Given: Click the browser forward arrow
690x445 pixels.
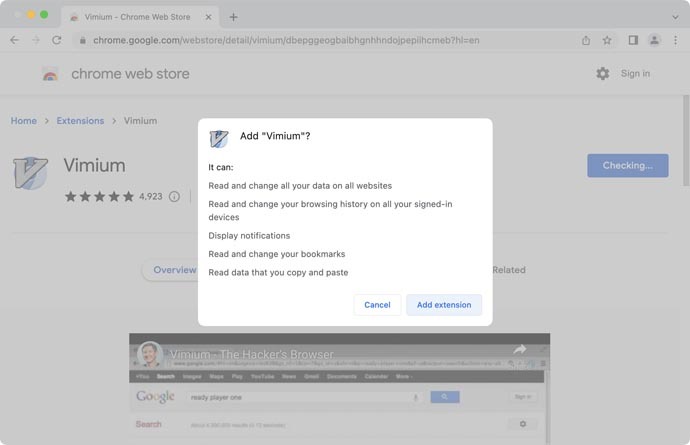Looking at the screenshot, I should (36, 40).
